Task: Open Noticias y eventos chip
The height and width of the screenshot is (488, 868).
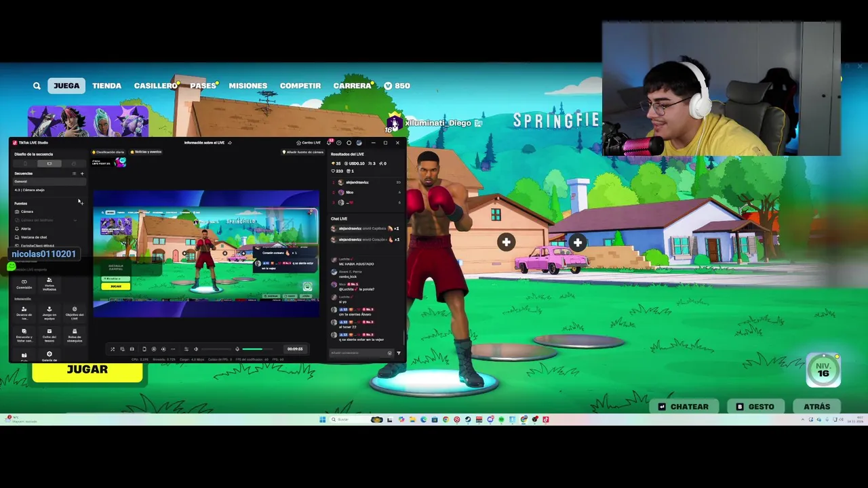Action: pos(147,152)
